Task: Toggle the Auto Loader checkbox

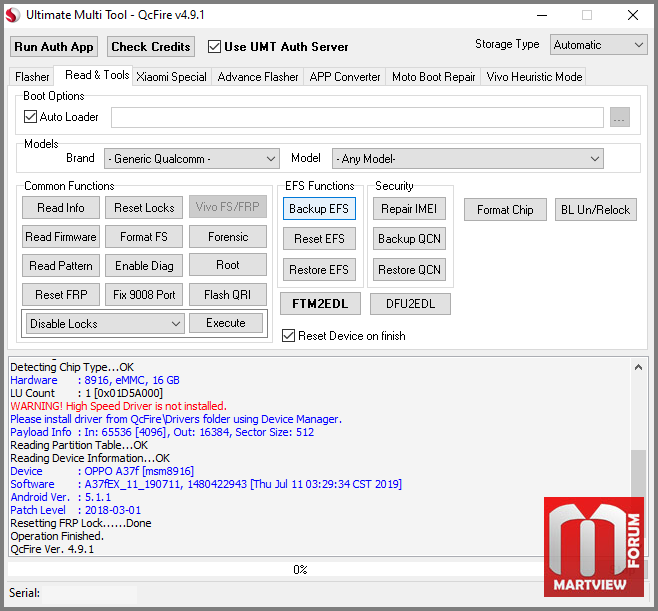Action: (31, 117)
